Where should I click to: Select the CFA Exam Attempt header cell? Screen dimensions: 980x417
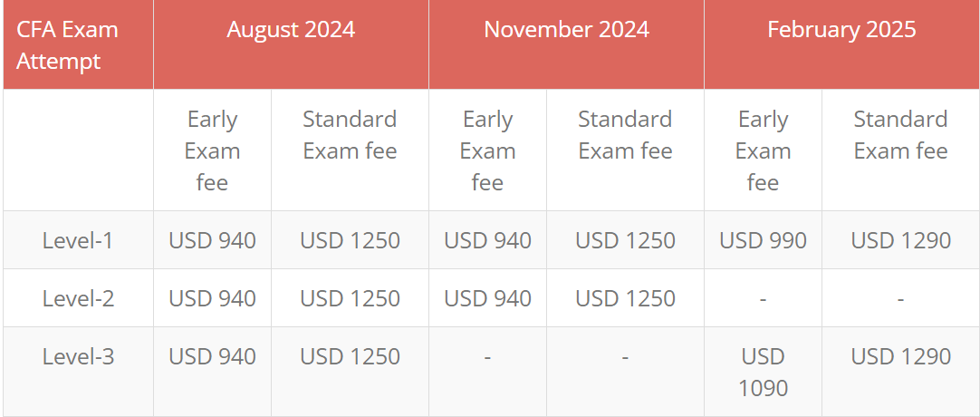[78, 44]
